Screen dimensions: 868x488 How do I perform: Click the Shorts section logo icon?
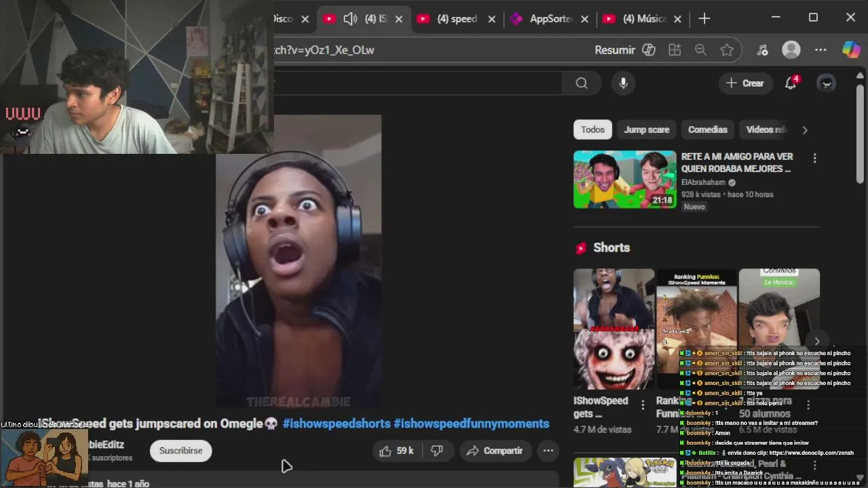click(580, 248)
